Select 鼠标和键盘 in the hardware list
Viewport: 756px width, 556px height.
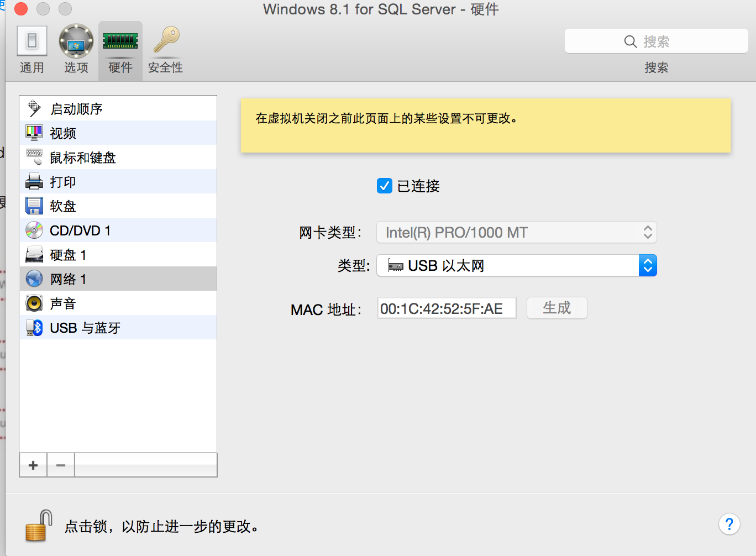[x=118, y=157]
